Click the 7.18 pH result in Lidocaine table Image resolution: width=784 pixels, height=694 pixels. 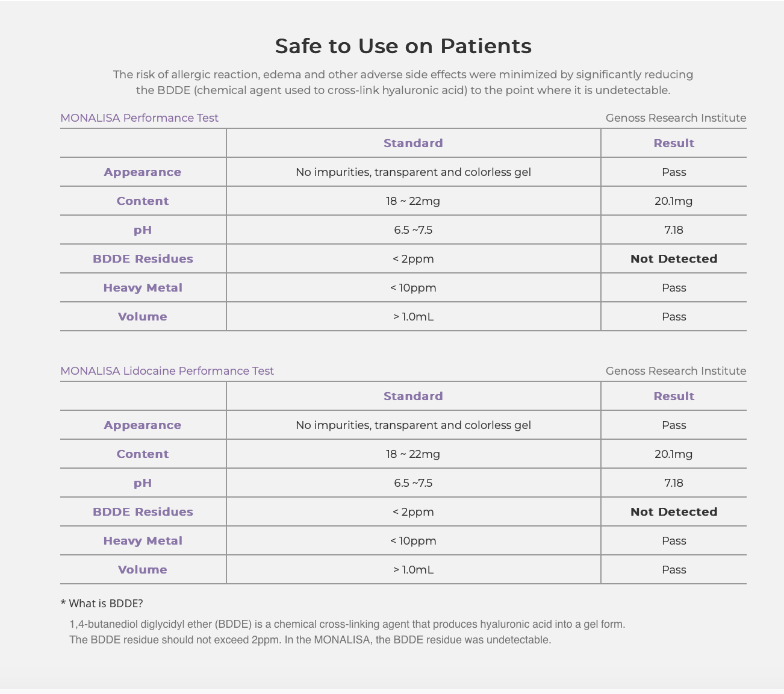674,483
